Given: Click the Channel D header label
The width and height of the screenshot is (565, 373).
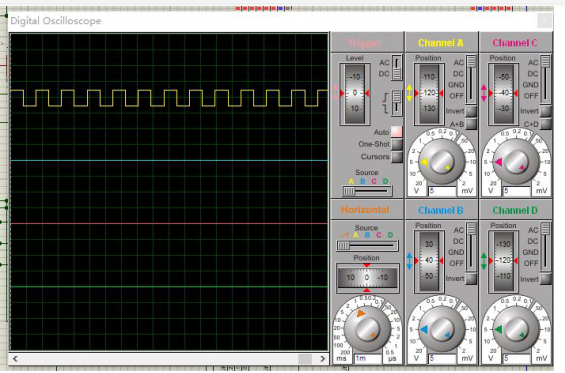Looking at the screenshot, I should pos(515,210).
